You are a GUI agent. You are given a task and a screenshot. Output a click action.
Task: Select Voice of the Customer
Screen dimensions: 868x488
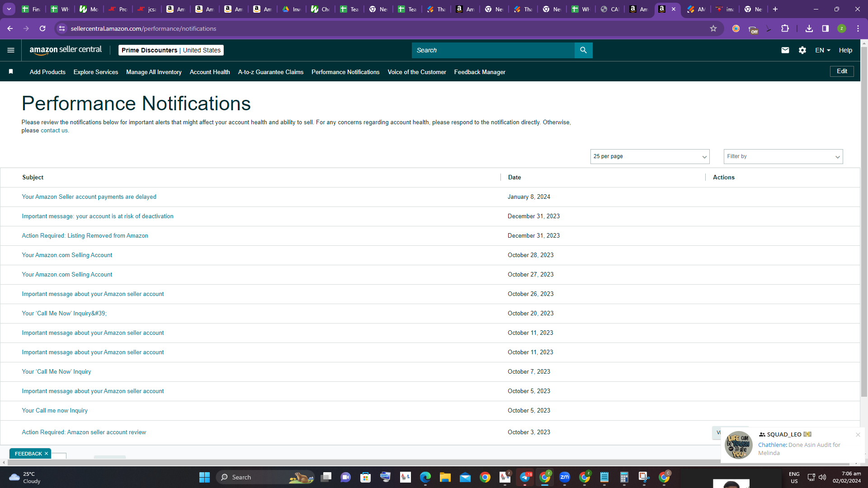(x=417, y=72)
